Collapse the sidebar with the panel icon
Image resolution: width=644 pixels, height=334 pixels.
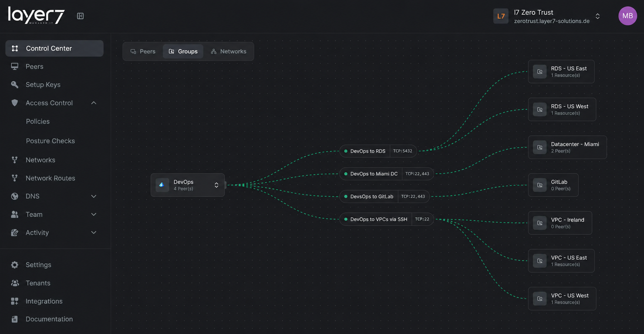click(80, 16)
